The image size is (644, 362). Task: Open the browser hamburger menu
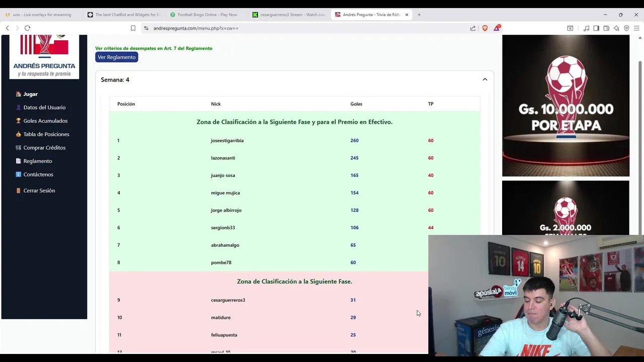pyautogui.click(x=636, y=28)
